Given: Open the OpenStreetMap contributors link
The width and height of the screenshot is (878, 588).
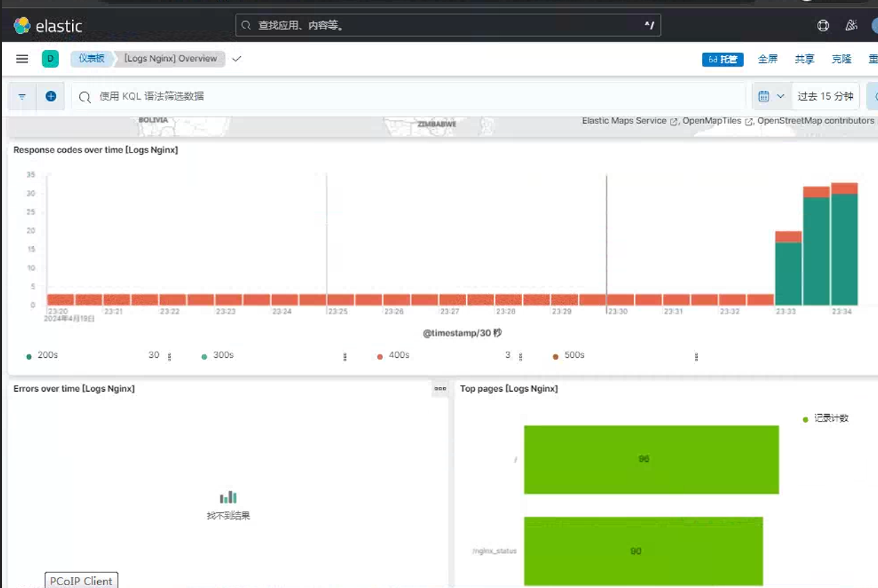Looking at the screenshot, I should (x=816, y=121).
